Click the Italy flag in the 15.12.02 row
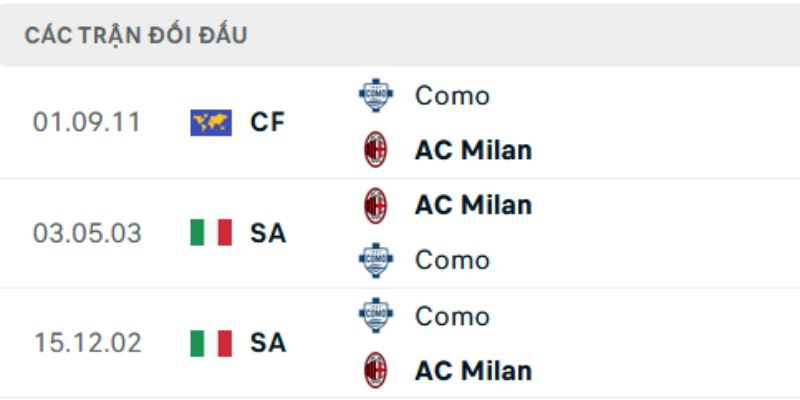The height and width of the screenshot is (400, 800). pos(210,343)
